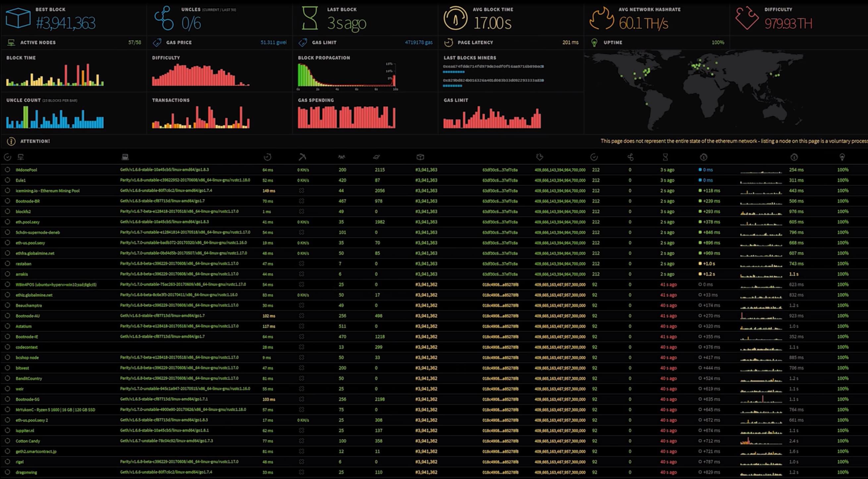The width and height of the screenshot is (868, 479).
Task: Sort by the node type column icon
Action: [125, 157]
